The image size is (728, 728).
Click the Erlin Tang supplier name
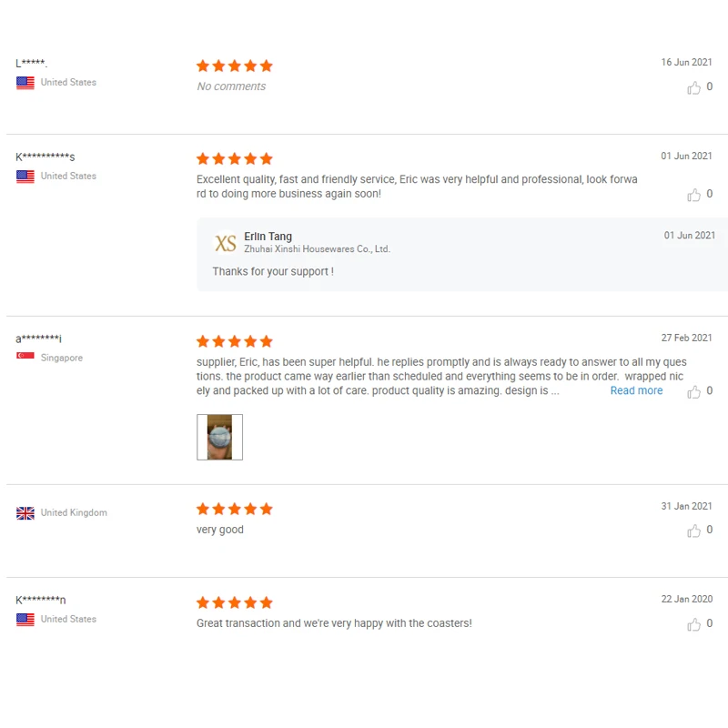point(268,237)
